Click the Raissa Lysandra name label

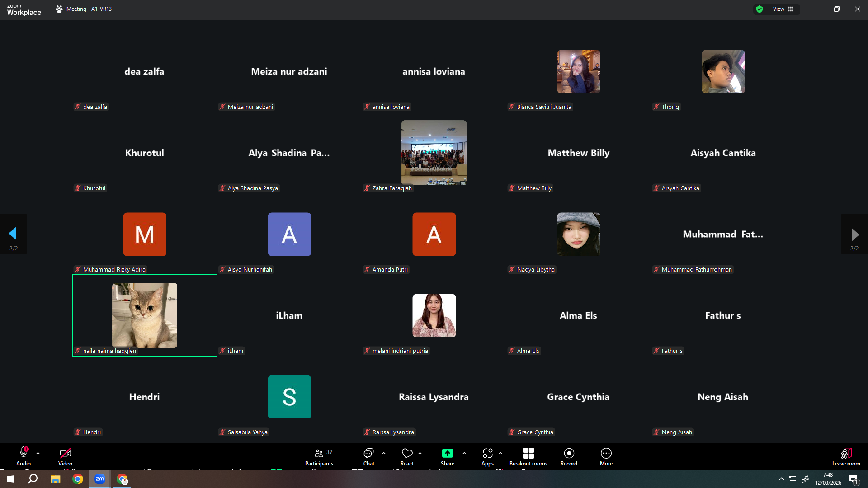click(390, 432)
